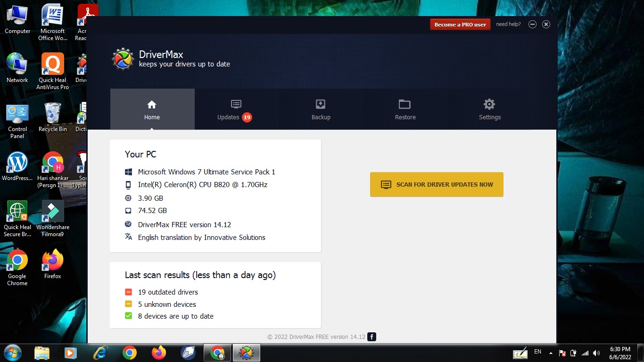Screen dimensions: 644x362
Task: Click the Home tab icon
Action: tap(152, 105)
